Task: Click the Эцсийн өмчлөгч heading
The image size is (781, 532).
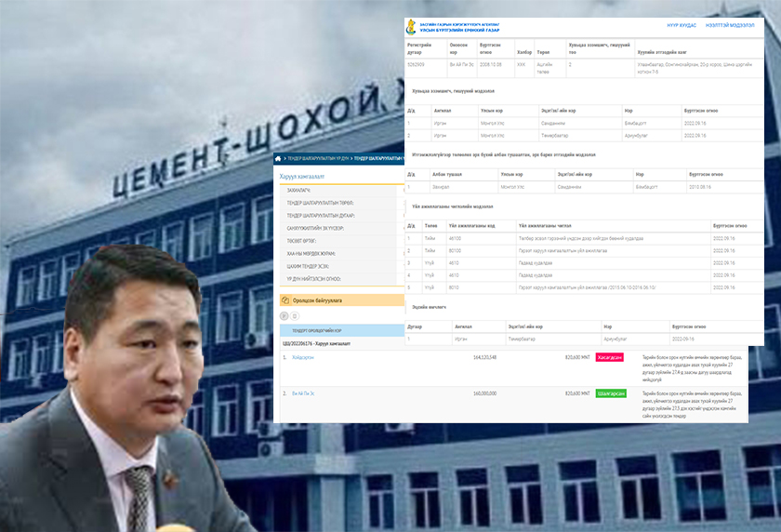Action: point(429,307)
